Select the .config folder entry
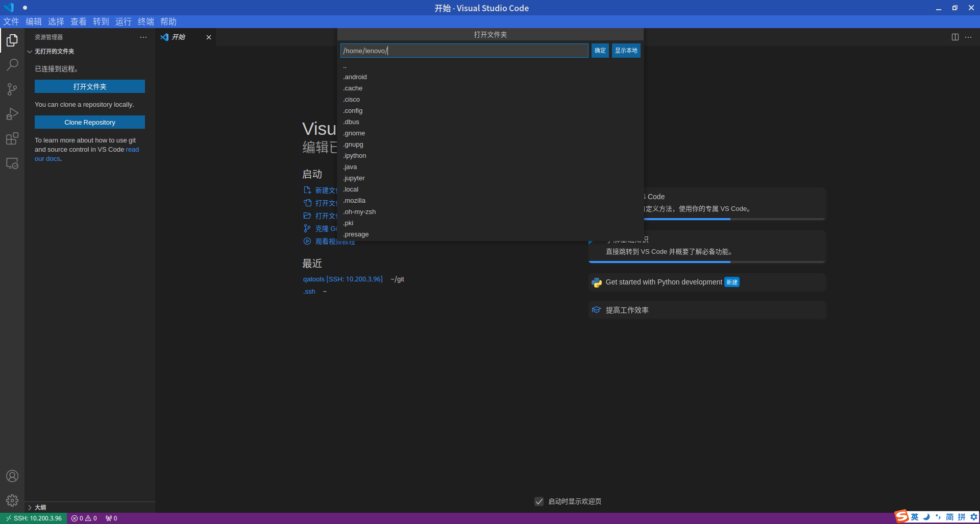 tap(490, 111)
